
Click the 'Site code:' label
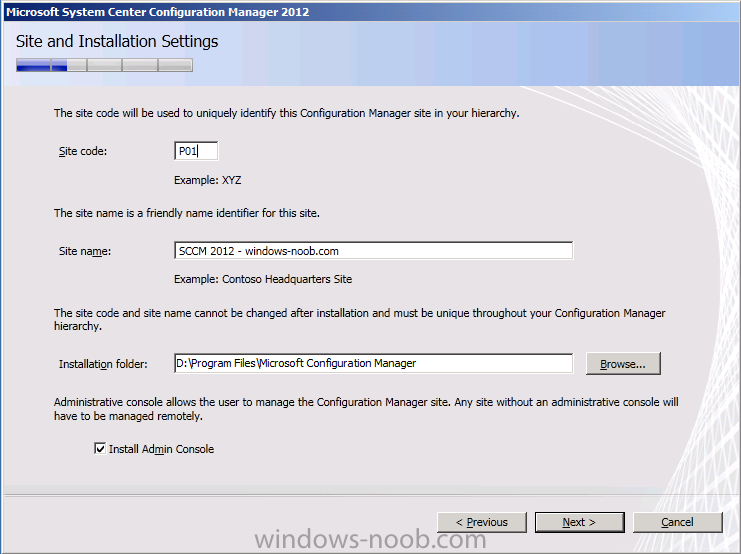click(x=83, y=151)
